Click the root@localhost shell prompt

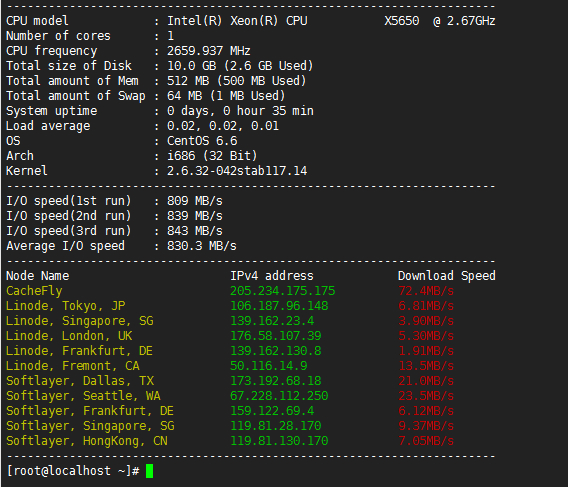[x=73, y=471]
